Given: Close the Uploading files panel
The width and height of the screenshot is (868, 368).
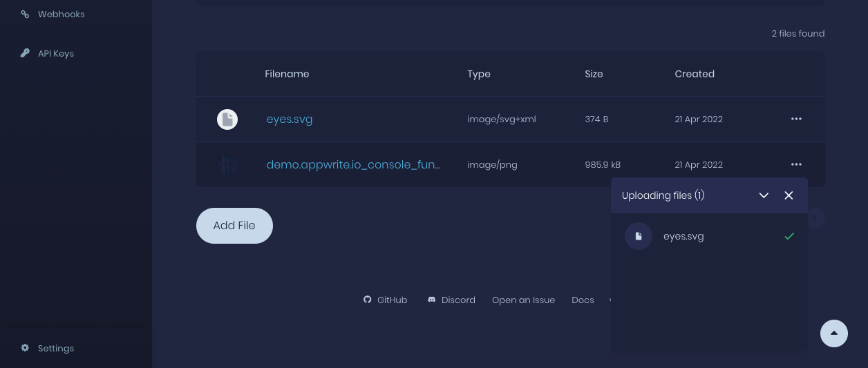Looking at the screenshot, I should (789, 195).
